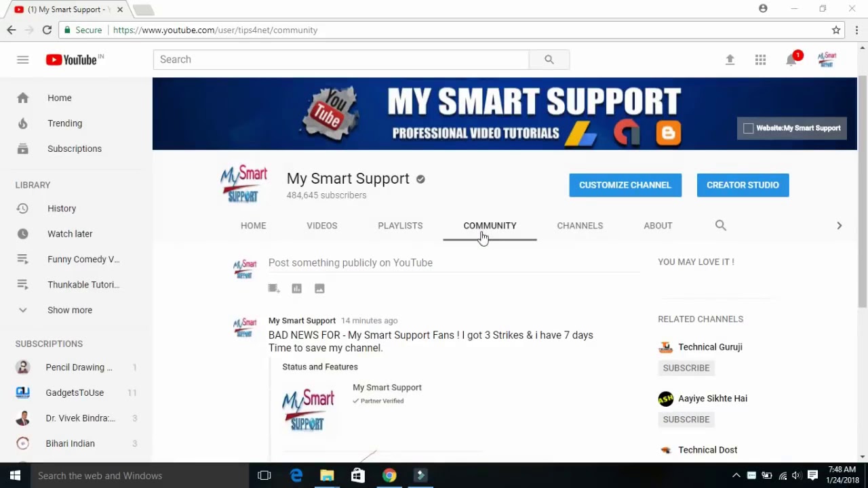Open the Channels tab

(x=580, y=226)
